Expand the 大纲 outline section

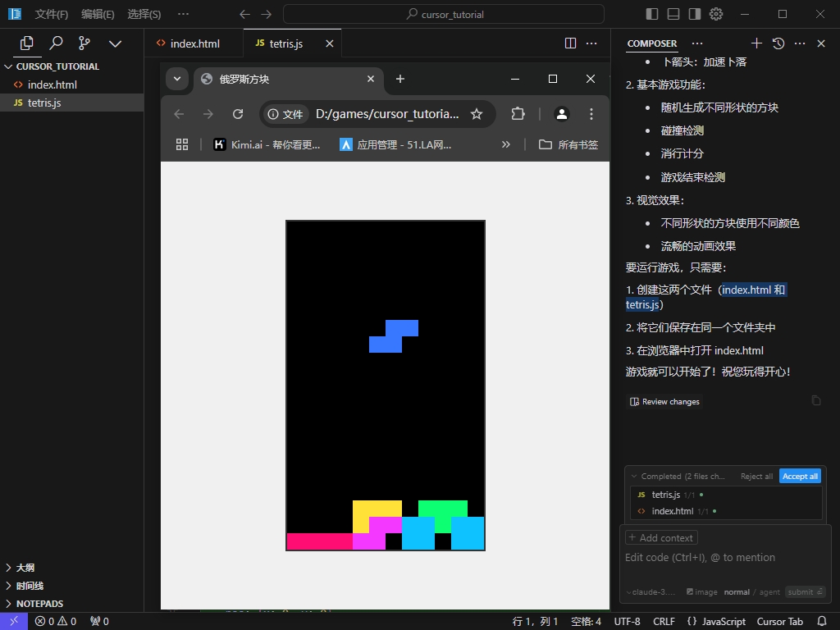coord(25,568)
